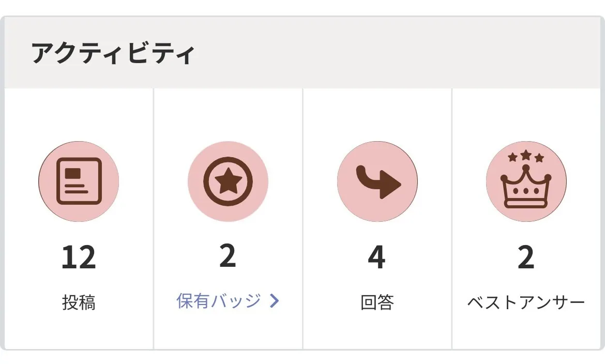Select the badge count 2
This screenshot has width=605, height=364.
[x=228, y=255]
